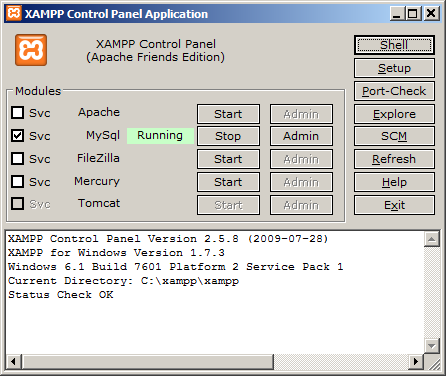
Task: Click the XAMPP title bar icon
Action: 14,13
